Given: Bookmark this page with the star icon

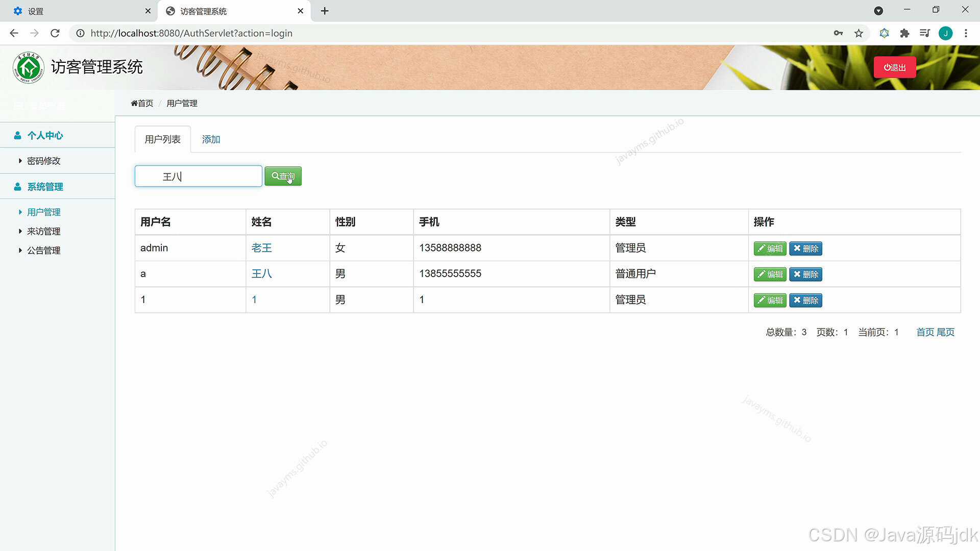Looking at the screenshot, I should (x=859, y=33).
